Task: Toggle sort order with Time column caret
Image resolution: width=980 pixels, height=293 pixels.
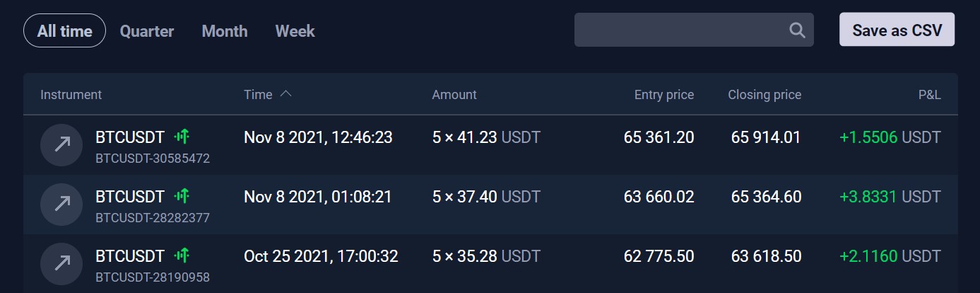Action: point(285,94)
